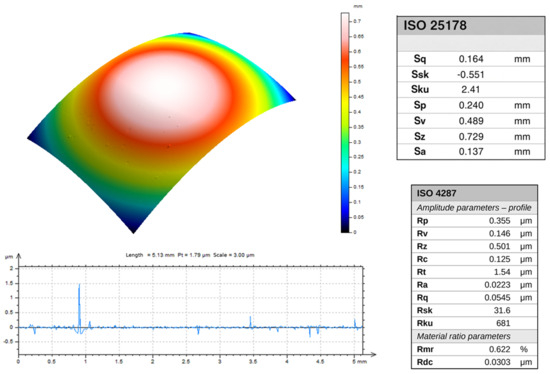
Task: Click the height color scale bar
Action: pos(345,122)
